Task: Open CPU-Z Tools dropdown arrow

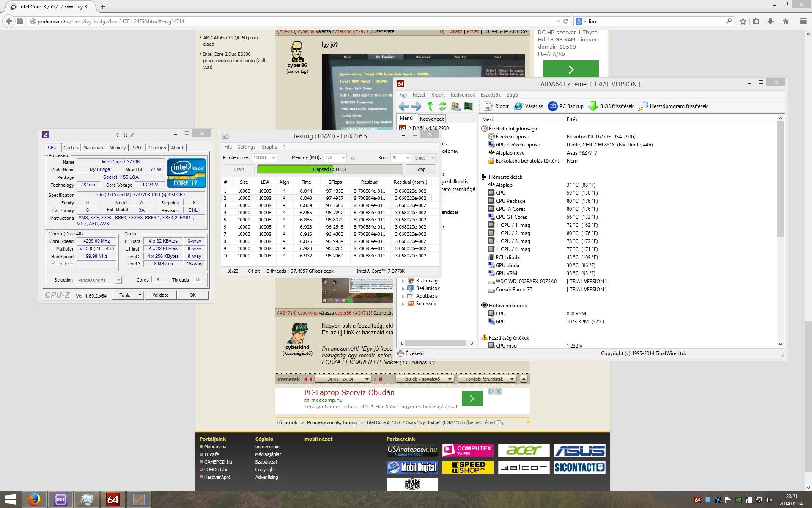Action: (140, 295)
